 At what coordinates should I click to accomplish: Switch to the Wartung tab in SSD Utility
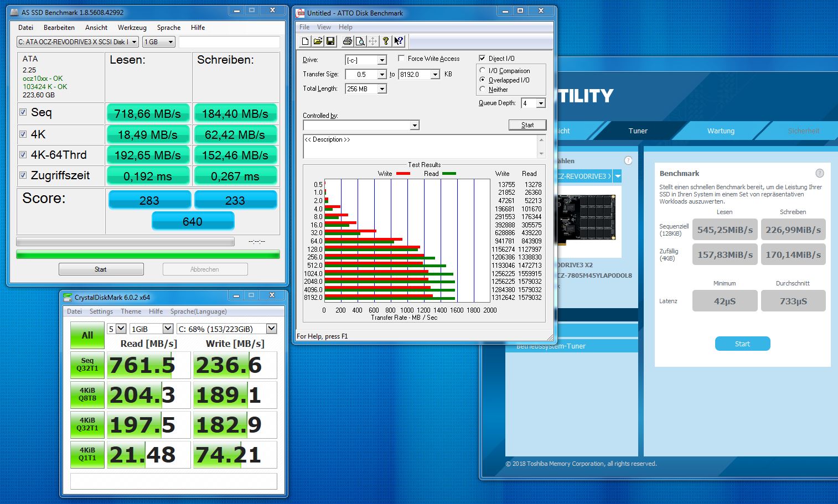[x=721, y=131]
